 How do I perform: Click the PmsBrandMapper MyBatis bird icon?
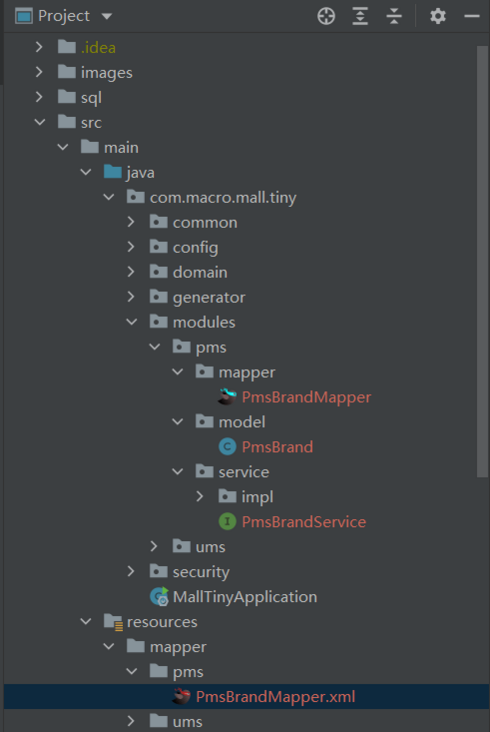click(x=228, y=397)
